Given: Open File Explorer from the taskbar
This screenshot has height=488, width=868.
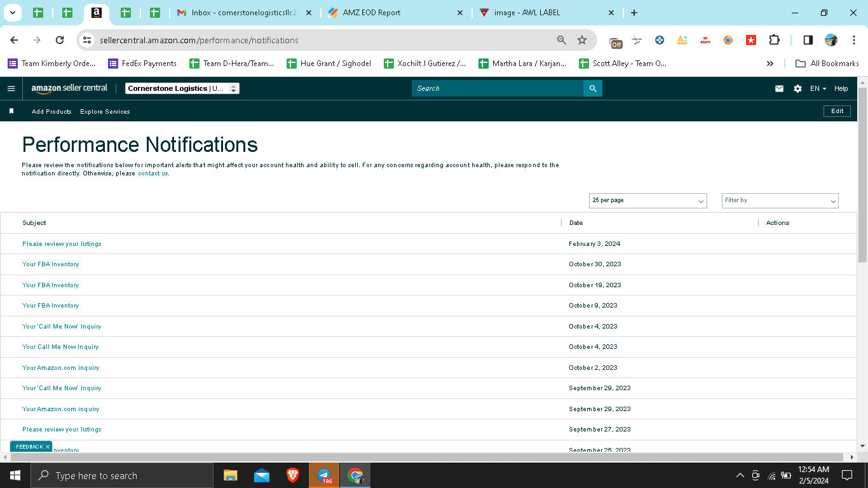Looking at the screenshot, I should pos(230,475).
